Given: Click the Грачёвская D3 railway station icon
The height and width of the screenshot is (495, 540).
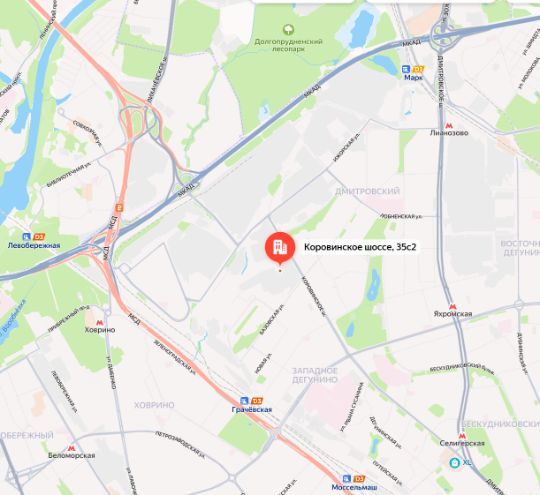Looking at the screenshot, I should coord(251,401).
